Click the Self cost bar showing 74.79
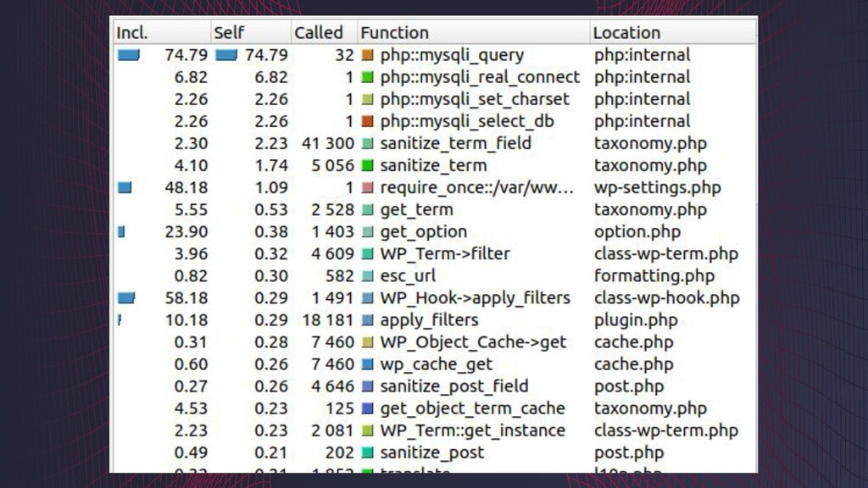 226,55
